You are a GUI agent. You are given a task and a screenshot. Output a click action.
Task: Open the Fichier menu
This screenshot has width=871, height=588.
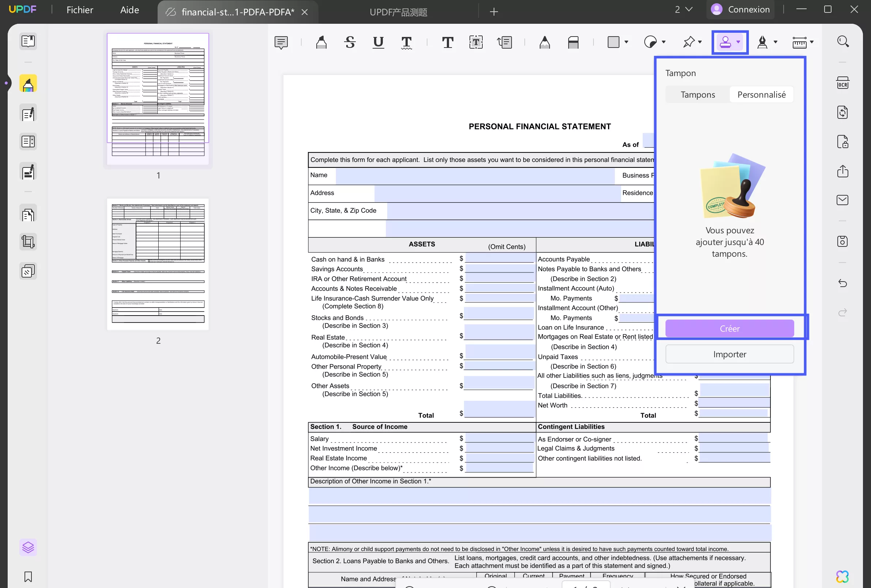click(79, 10)
